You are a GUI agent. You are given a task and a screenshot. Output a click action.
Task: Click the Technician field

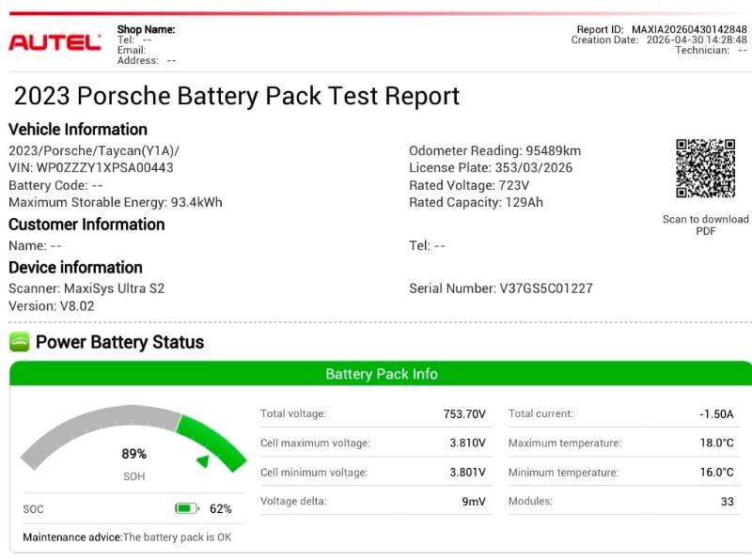tap(712, 50)
